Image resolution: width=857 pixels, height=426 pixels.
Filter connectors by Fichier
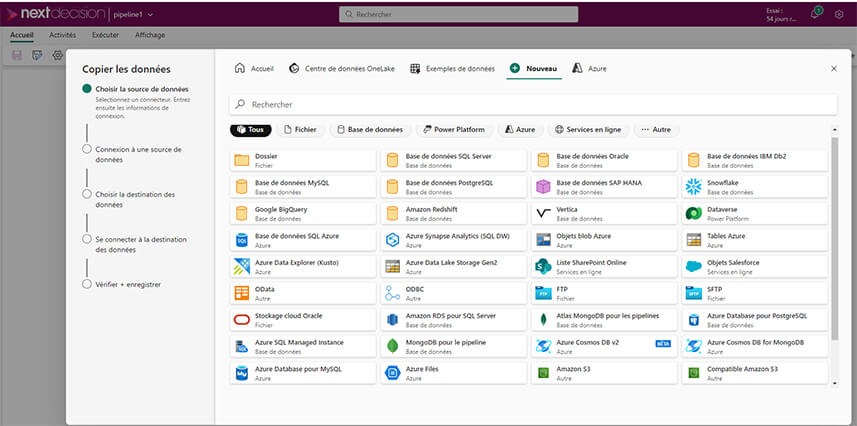point(300,130)
